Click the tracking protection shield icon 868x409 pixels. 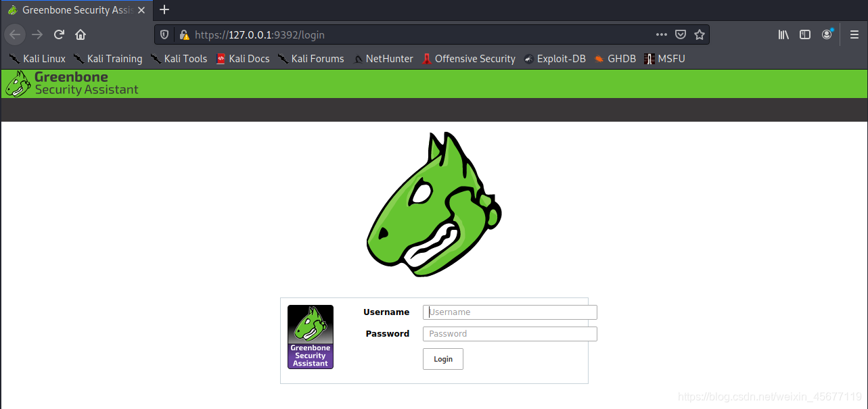[x=164, y=34]
